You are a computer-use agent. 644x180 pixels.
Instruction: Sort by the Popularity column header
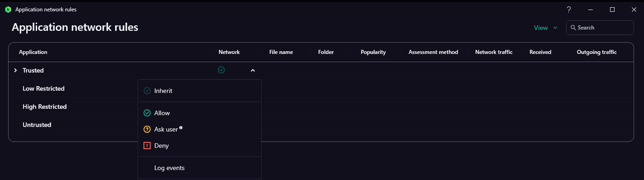pos(373,52)
